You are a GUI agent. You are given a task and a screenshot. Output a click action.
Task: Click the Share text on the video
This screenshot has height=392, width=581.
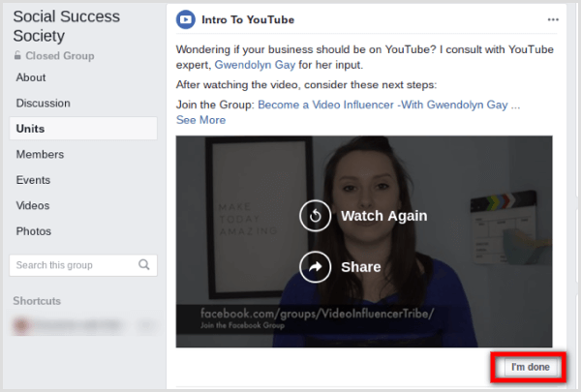tap(361, 267)
